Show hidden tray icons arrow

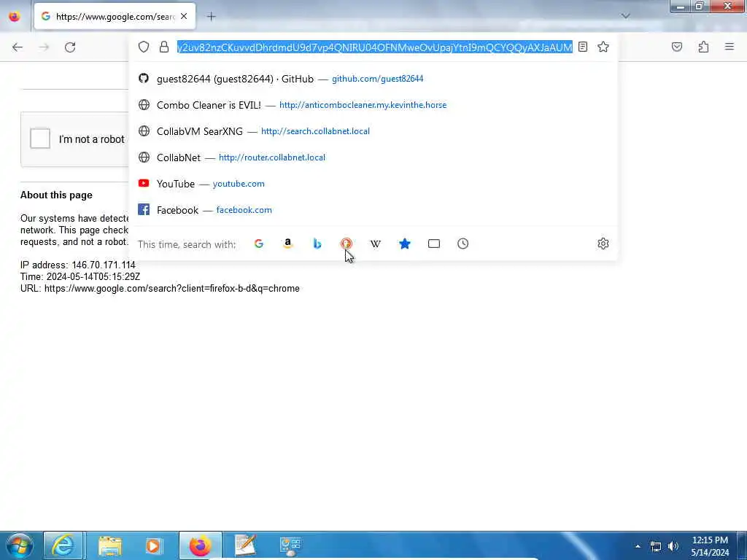tap(638, 546)
